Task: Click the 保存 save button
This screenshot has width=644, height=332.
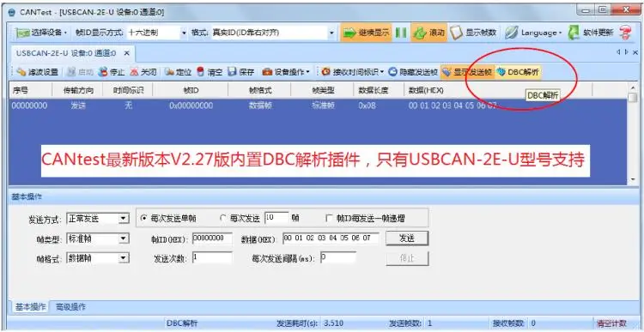Action: click(x=241, y=72)
